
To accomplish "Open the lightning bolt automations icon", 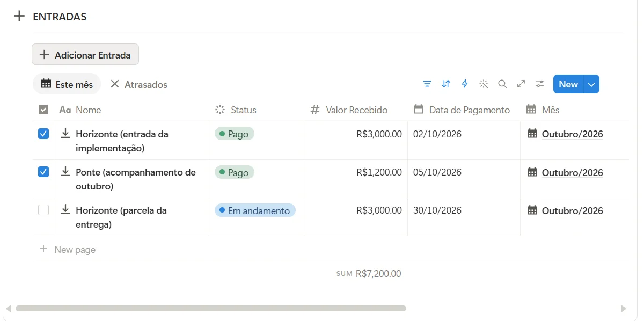I will point(465,84).
